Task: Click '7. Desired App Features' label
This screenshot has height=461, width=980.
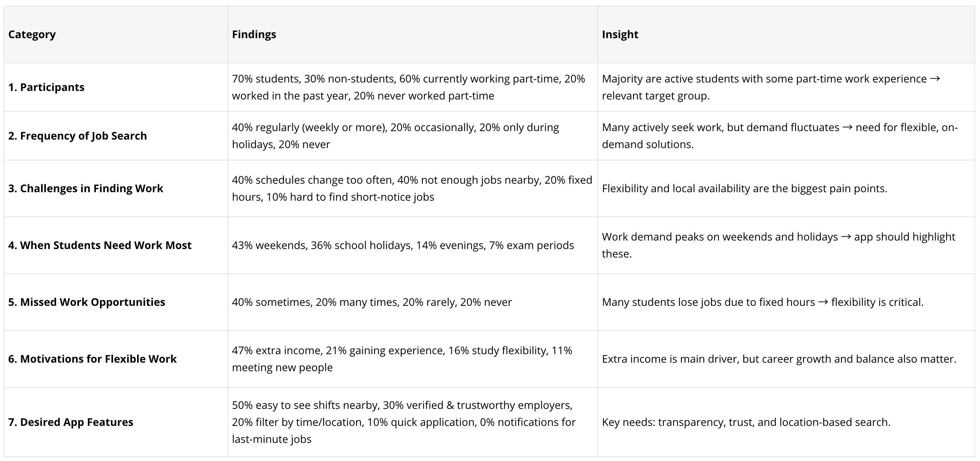Action: click(x=71, y=422)
